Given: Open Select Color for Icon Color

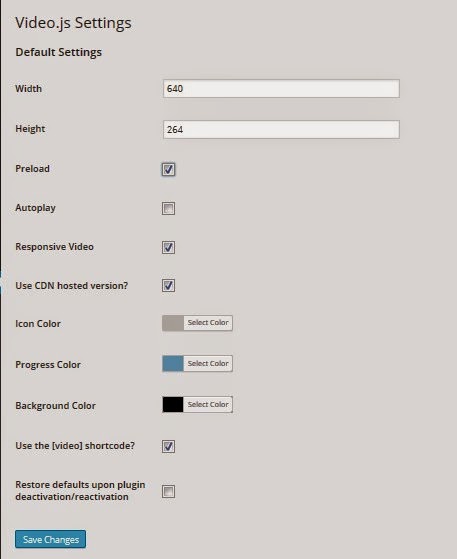Looking at the screenshot, I should click(208, 323).
